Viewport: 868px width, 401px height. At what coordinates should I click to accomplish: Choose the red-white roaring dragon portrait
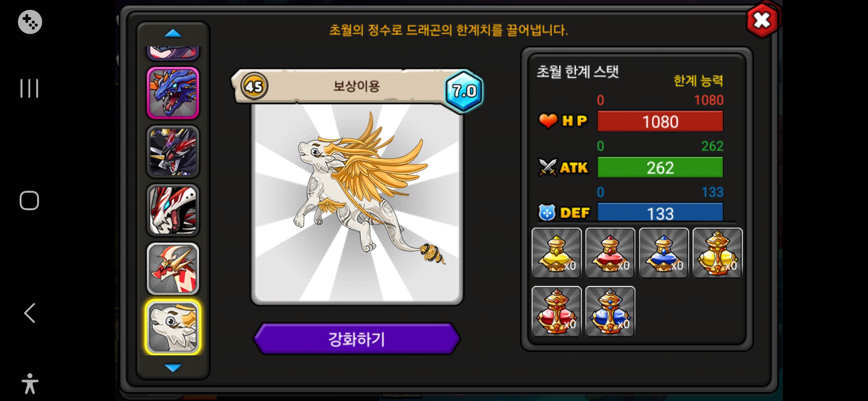[173, 210]
